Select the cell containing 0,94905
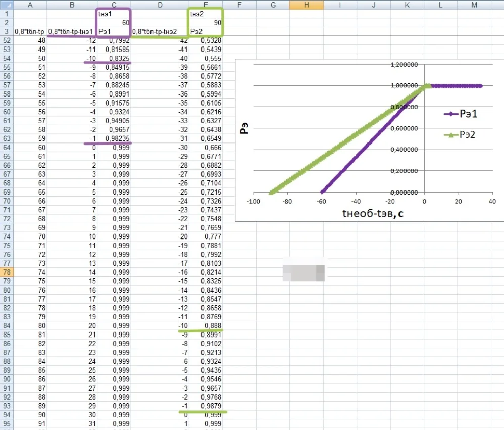This screenshot has height=430, width=504. pyautogui.click(x=114, y=121)
